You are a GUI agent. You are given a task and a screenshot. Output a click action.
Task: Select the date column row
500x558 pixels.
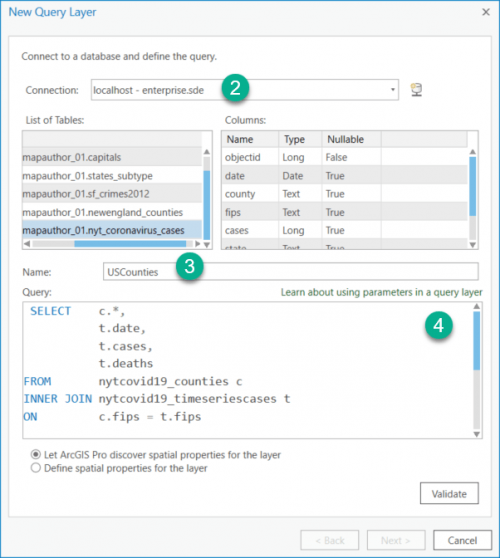(344, 175)
